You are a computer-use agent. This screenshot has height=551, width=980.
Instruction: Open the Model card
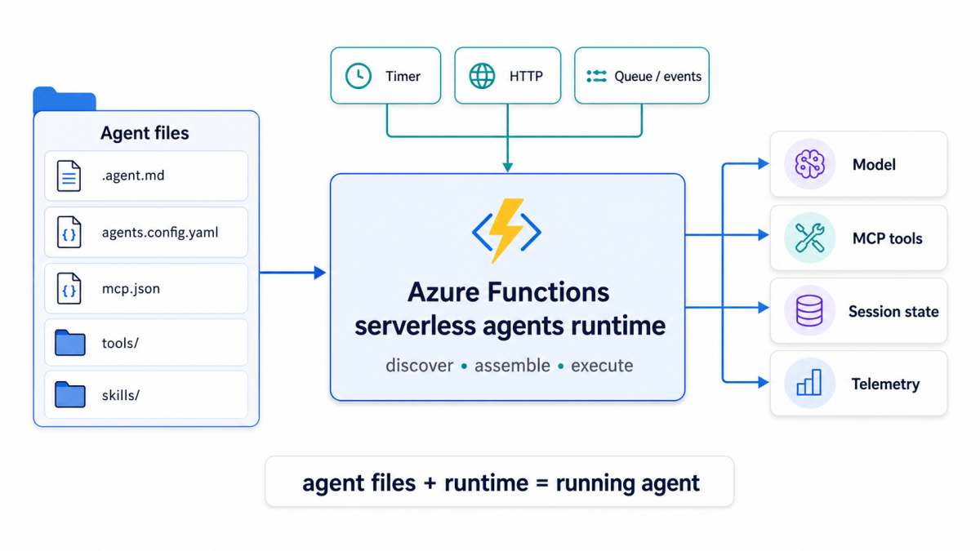[858, 164]
